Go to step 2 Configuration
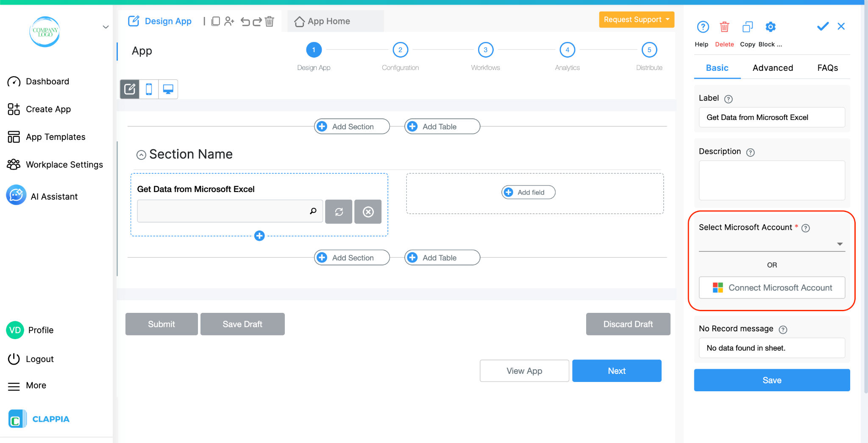868x443 pixels. click(400, 50)
